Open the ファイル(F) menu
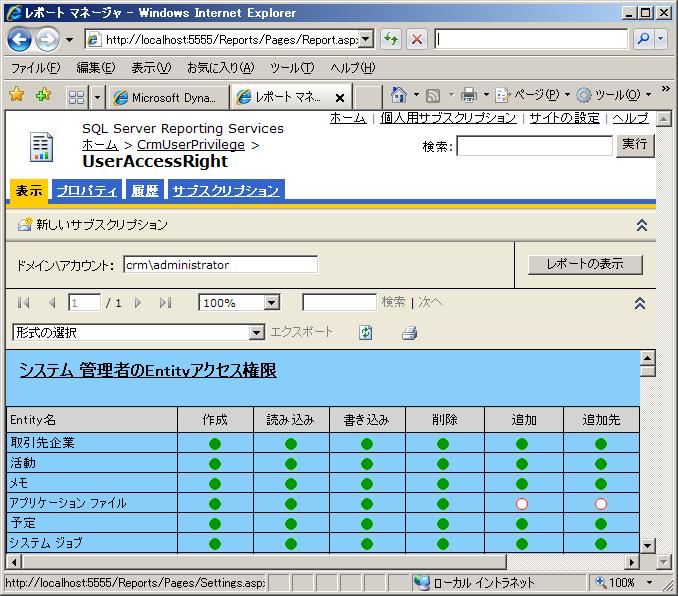The height and width of the screenshot is (596, 678). [35, 67]
